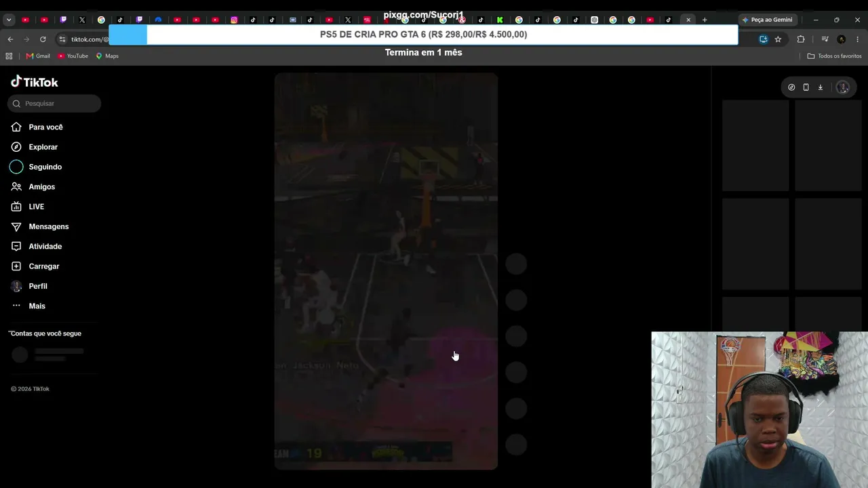Go back using the browser back arrow
The height and width of the screenshot is (488, 868).
click(10, 39)
